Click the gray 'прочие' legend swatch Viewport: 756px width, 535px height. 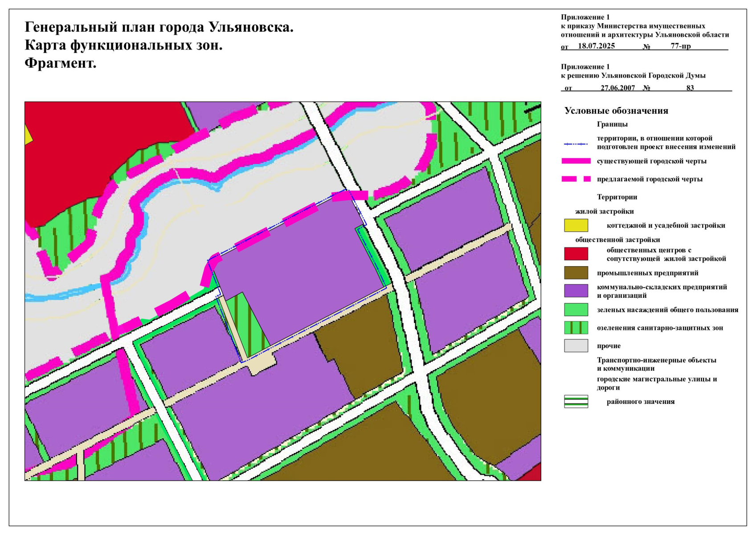click(x=576, y=346)
